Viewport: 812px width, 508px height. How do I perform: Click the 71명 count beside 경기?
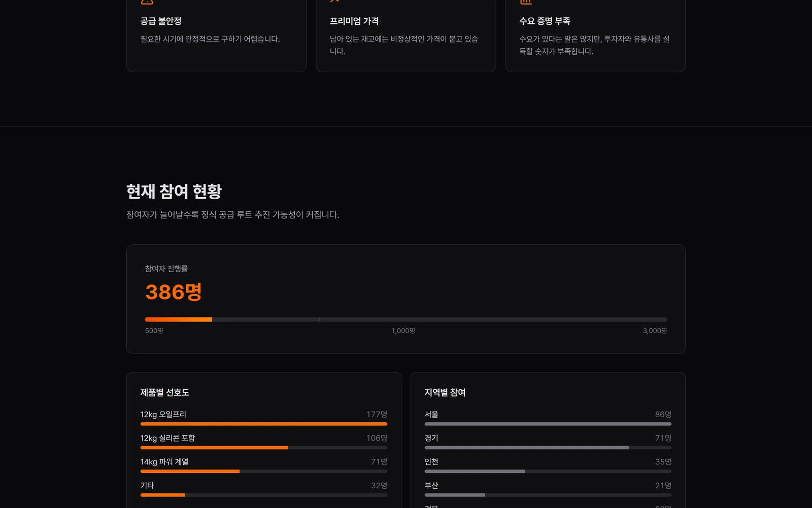pos(663,438)
